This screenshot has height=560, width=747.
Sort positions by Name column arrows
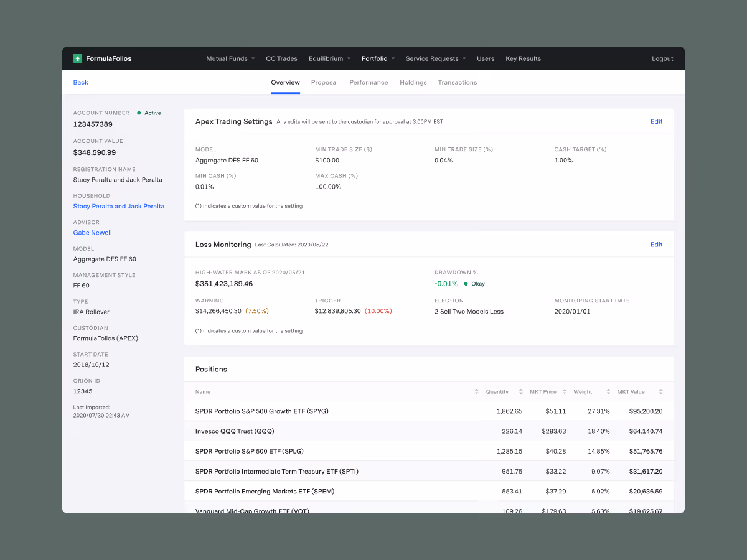click(x=477, y=392)
